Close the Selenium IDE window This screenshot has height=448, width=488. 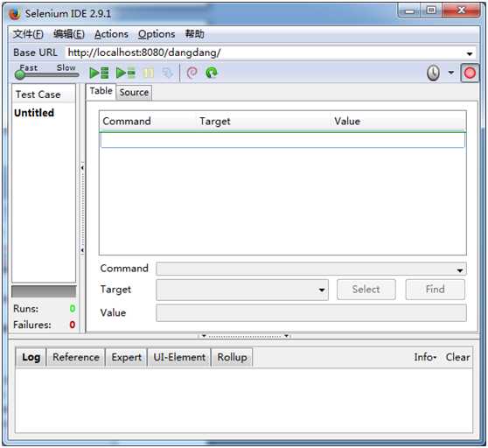point(461,10)
